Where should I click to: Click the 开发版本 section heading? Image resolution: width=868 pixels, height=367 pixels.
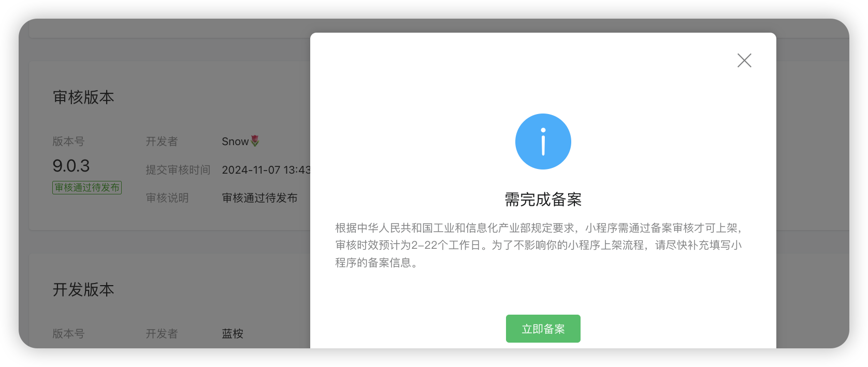point(83,290)
